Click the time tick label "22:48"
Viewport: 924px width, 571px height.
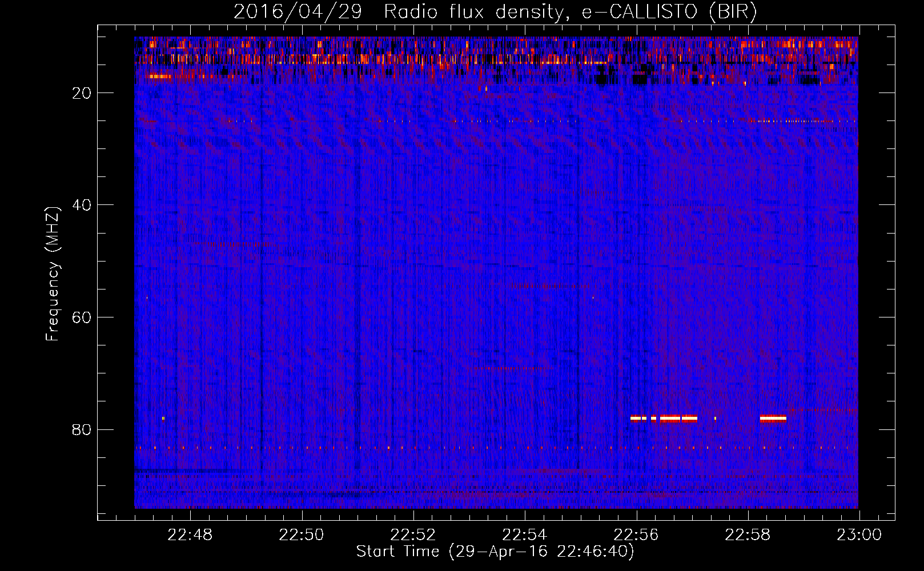tap(190, 535)
